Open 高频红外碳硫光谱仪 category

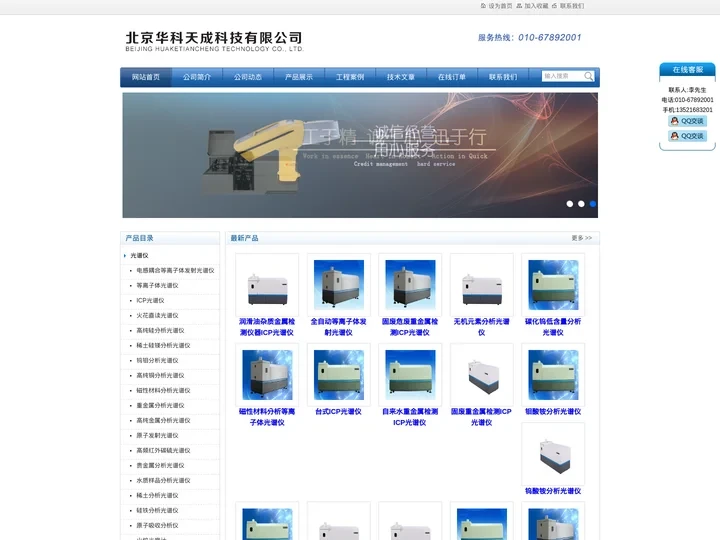click(163, 450)
